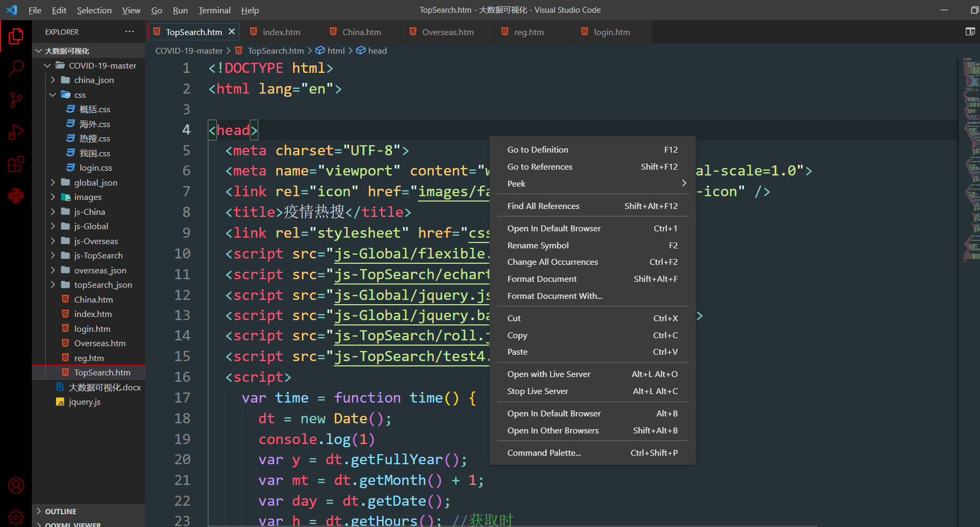
Task: Close the TopSearch.htm tab
Action: click(x=232, y=32)
